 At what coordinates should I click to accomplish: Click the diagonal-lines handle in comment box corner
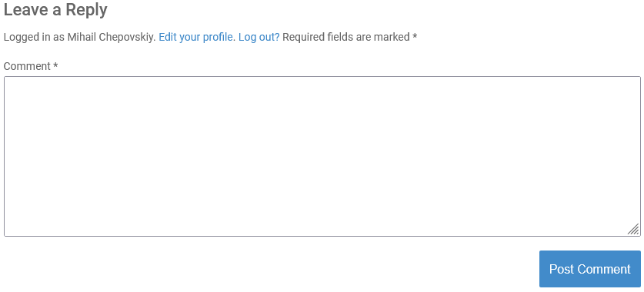tap(633, 229)
